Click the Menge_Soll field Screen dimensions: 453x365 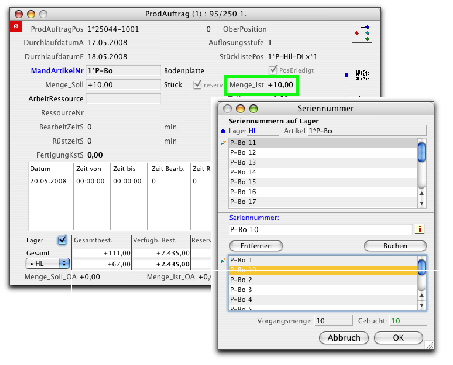(123, 85)
